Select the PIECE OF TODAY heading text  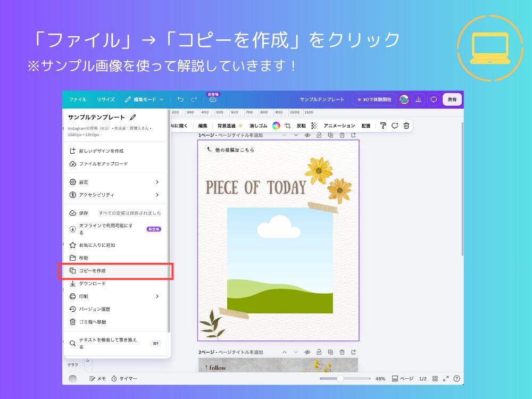tap(256, 188)
